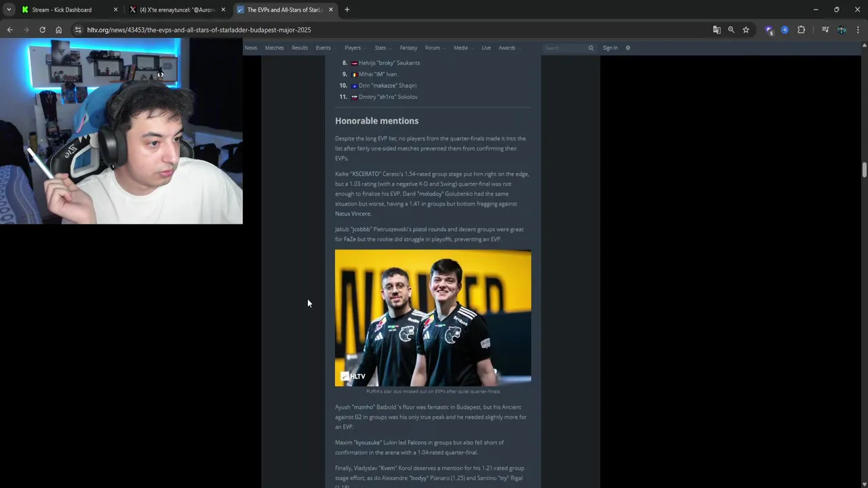Click the page vertical scrollbar thumb
Screen dimensions: 868x488
pos(865,170)
